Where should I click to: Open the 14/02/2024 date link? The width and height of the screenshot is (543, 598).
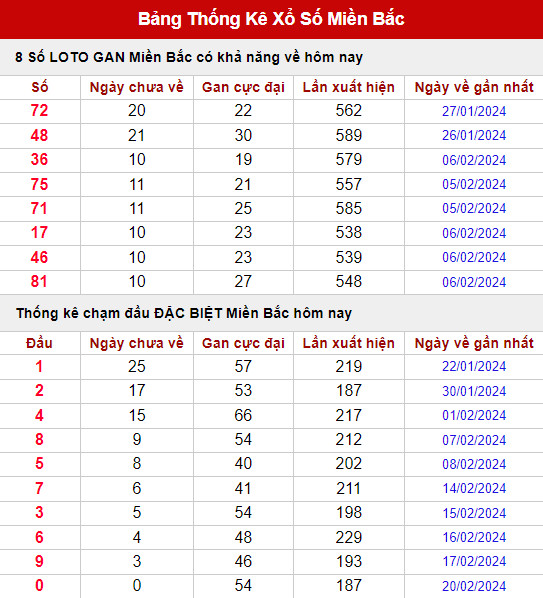474,489
